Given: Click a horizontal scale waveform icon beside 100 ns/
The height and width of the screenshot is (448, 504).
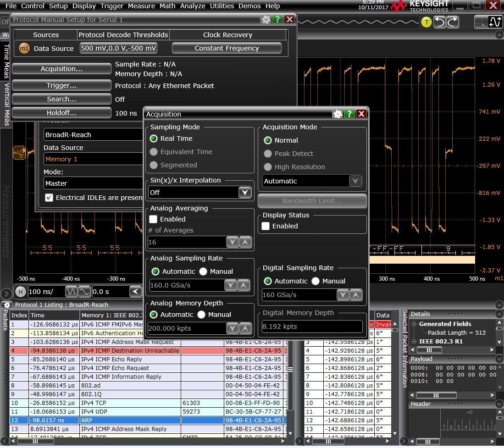Looking at the screenshot, I should [70, 292].
